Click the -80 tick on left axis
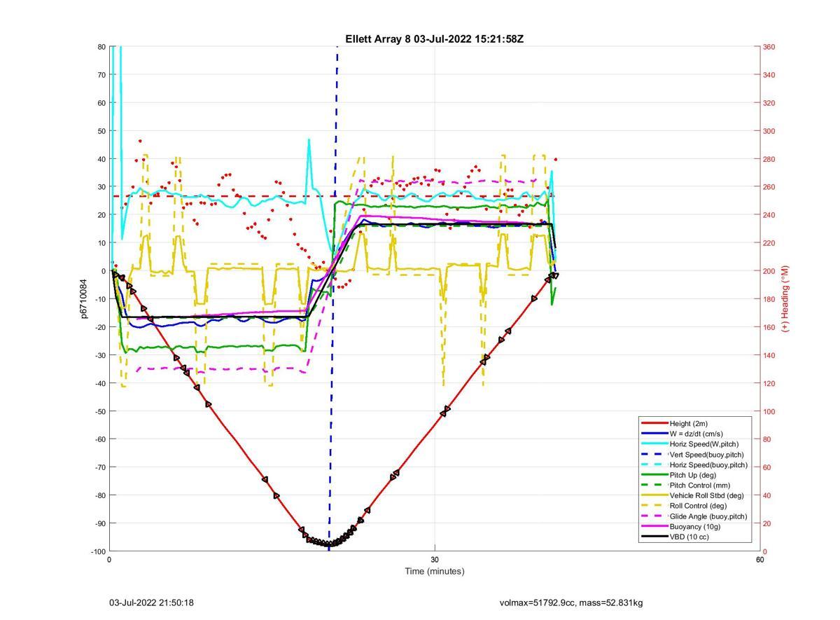This screenshot has height=620, width=840. 99,495
